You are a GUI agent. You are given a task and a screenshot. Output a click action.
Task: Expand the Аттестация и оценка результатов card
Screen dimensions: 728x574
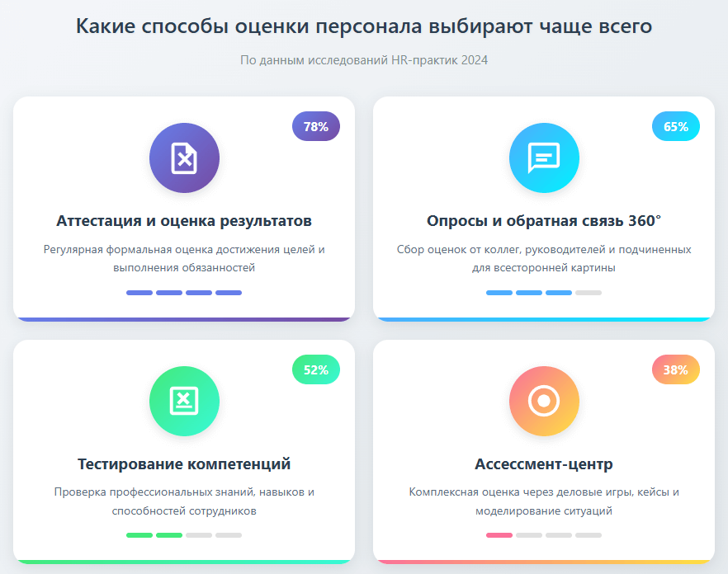tap(183, 208)
